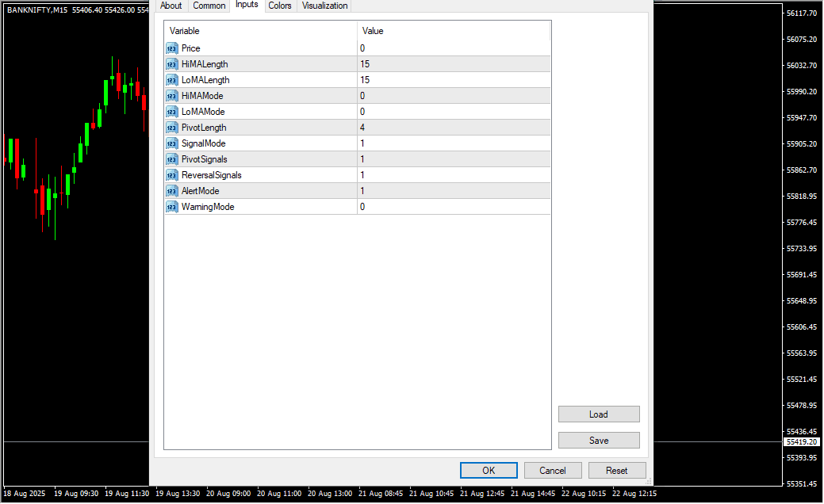Click the icon beside SignalMode variable
The width and height of the screenshot is (824, 504).
click(x=171, y=143)
